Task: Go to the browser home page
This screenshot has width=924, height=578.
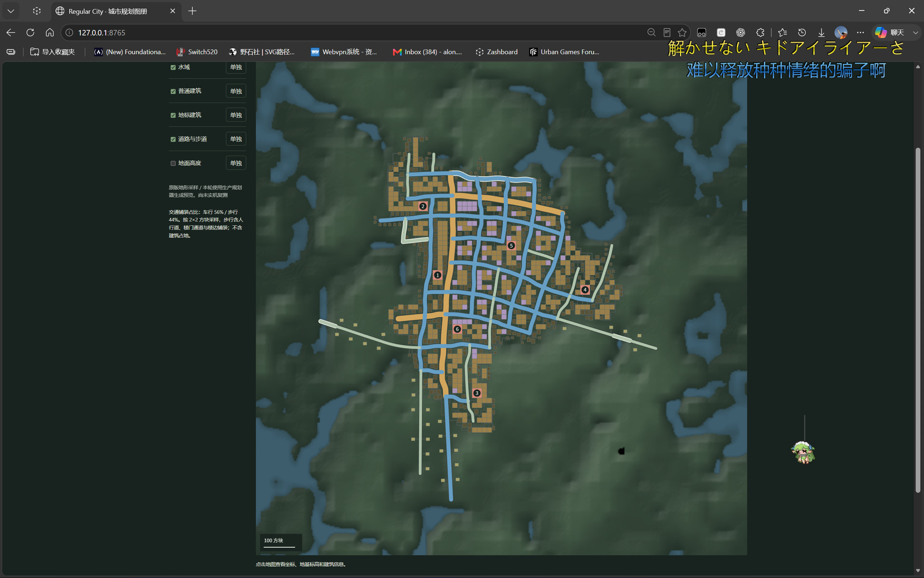Action: point(50,32)
